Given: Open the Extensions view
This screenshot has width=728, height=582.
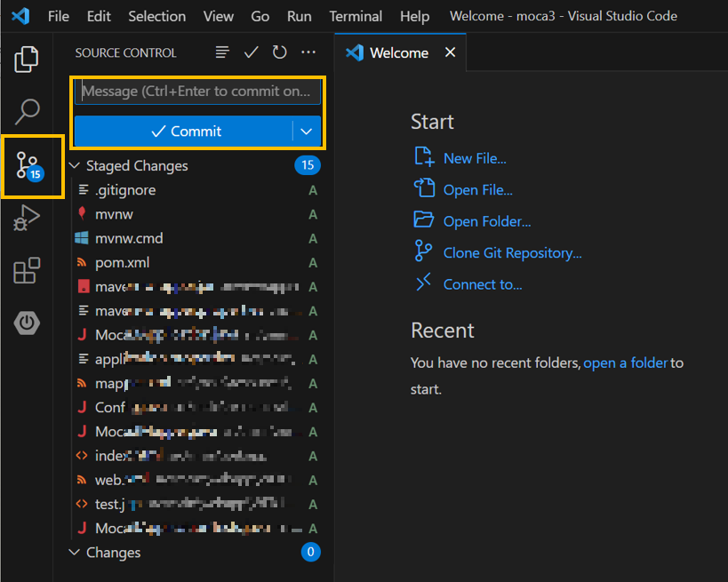Looking at the screenshot, I should point(27,271).
